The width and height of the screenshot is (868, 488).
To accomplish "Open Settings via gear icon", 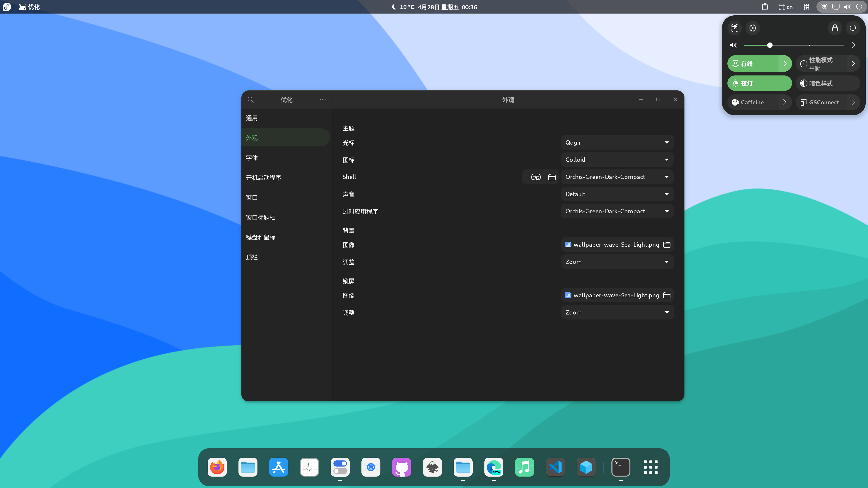I will point(752,28).
